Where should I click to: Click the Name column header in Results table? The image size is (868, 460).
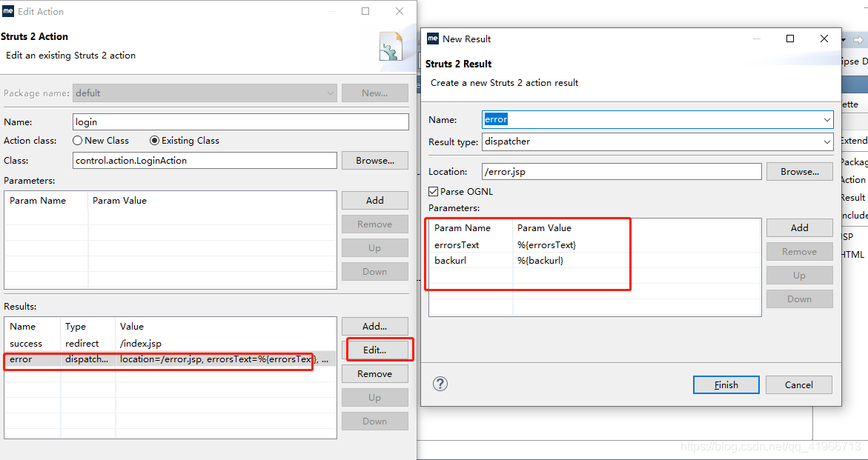[x=23, y=326]
